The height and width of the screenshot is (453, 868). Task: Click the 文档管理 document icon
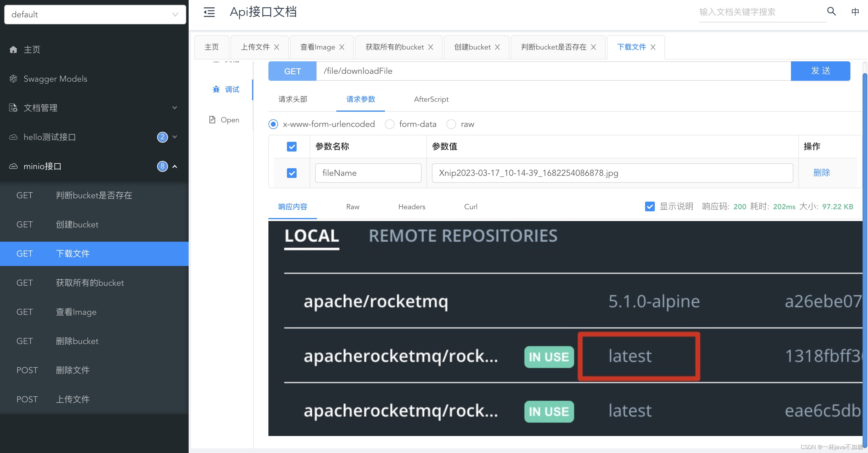13,107
